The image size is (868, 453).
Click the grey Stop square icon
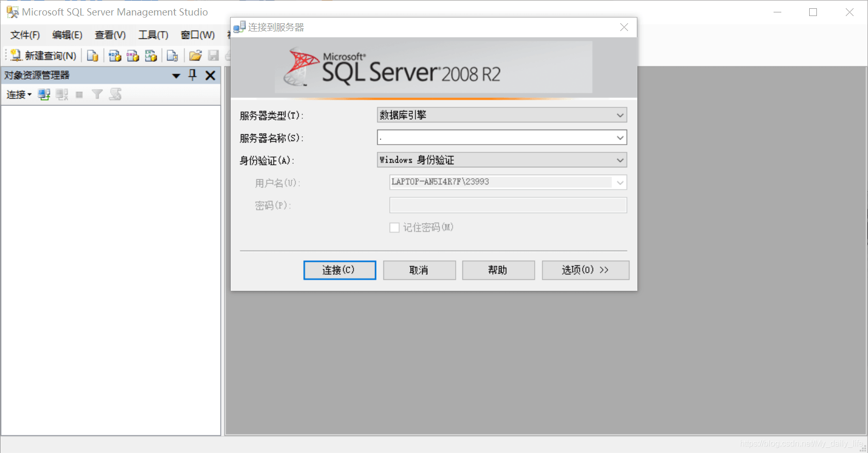pyautogui.click(x=79, y=95)
